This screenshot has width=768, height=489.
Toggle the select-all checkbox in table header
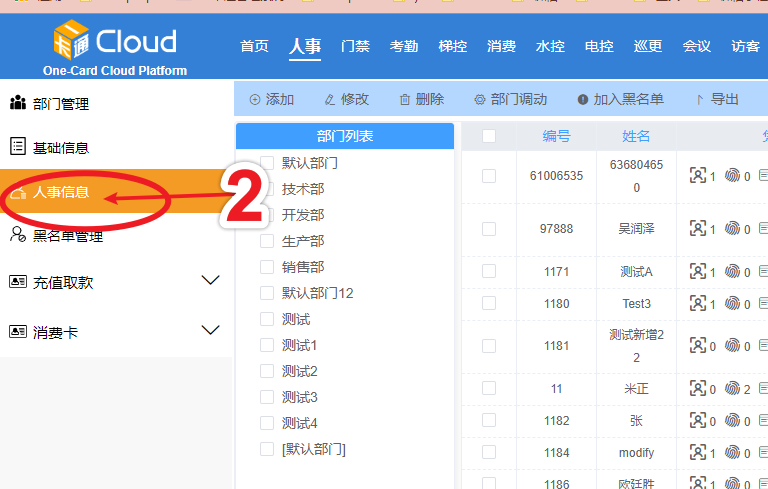(x=489, y=136)
